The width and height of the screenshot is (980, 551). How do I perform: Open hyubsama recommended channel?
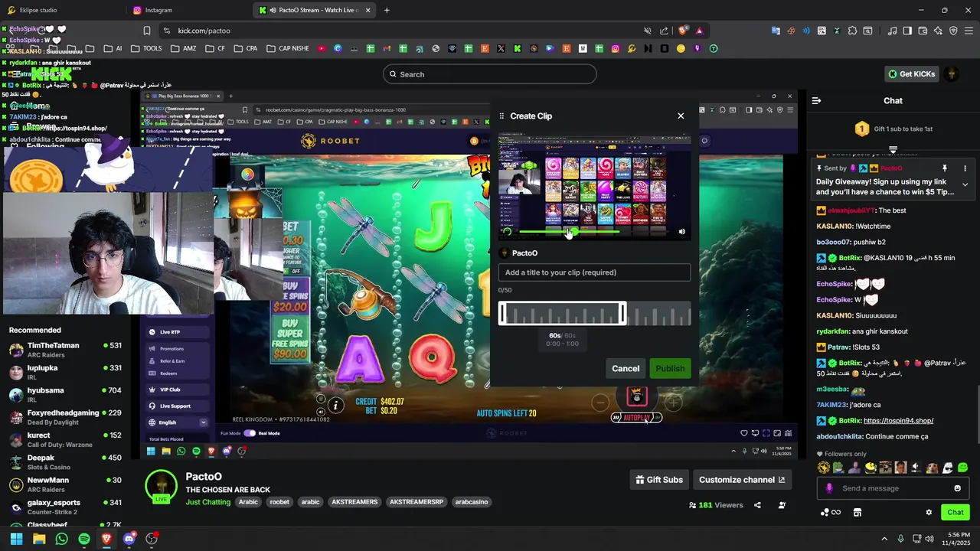65,395
